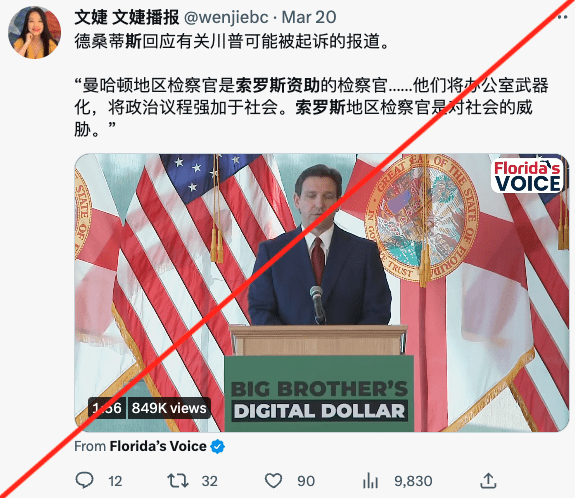This screenshot has width=575, height=498.
Task: Click the 849K views counter
Action: tap(169, 408)
